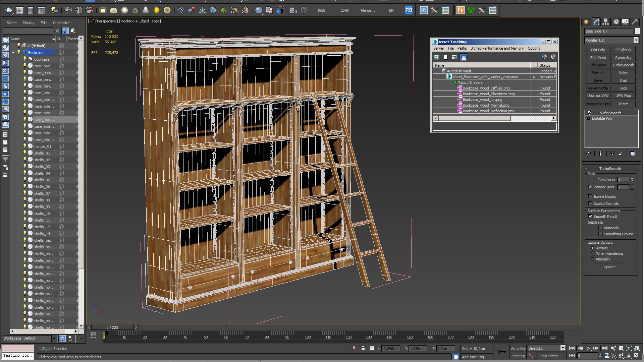This screenshot has width=644, height=362.
Task: Open the Modify command panel tab
Action: click(x=596, y=22)
